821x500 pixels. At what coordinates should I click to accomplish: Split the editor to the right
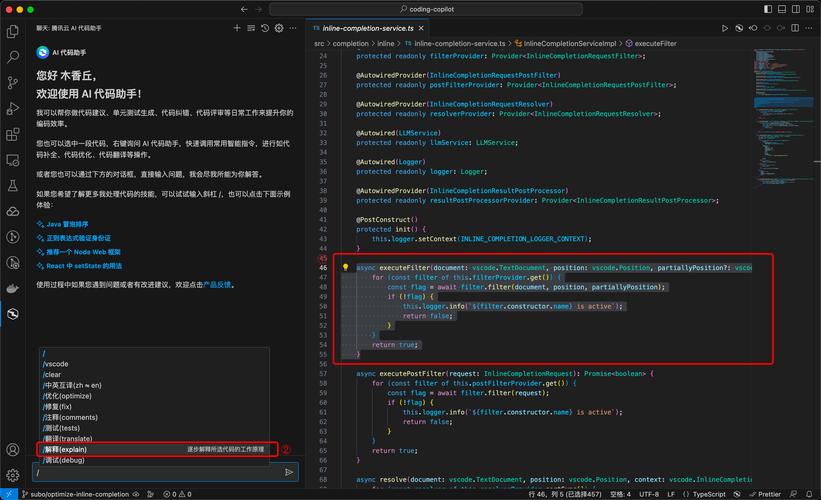coord(795,28)
